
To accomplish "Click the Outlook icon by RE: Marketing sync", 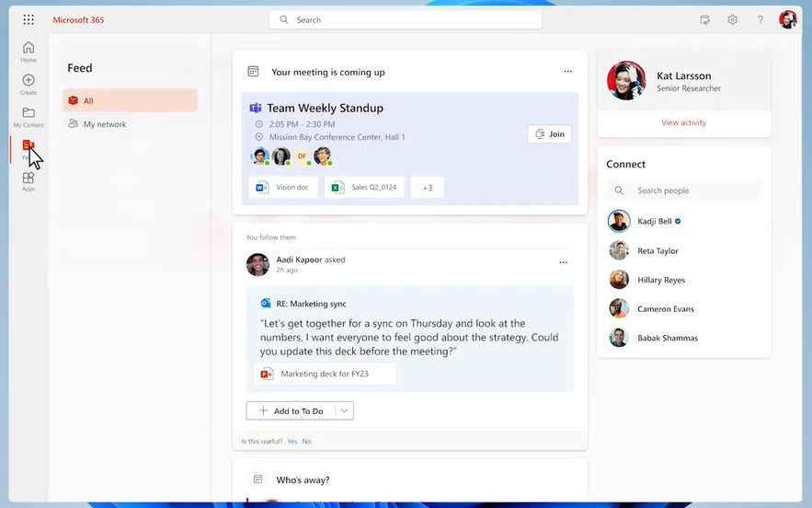I will [x=266, y=304].
